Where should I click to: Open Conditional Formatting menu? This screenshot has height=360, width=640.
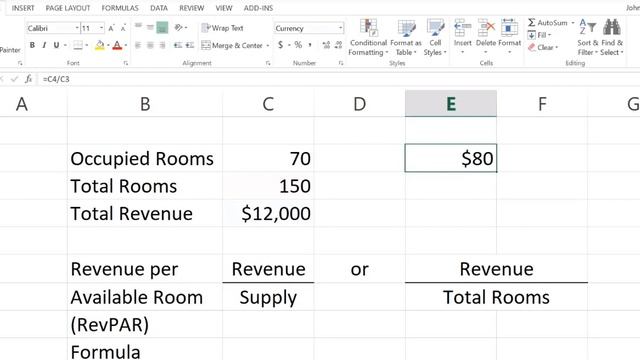pyautogui.click(x=368, y=37)
